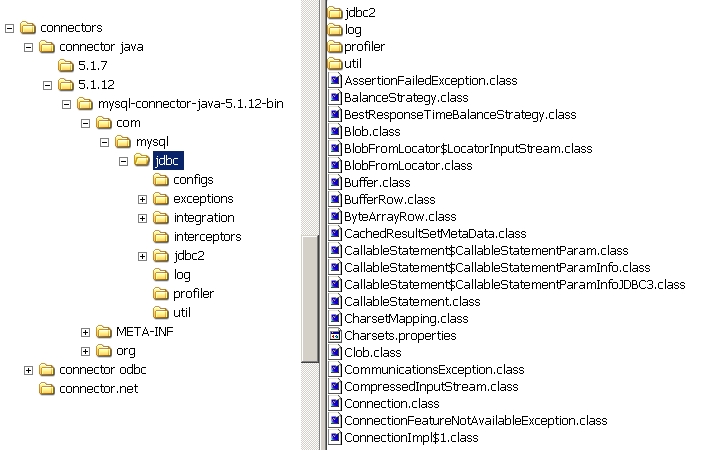Expand the META-INF folder node
The width and height of the screenshot is (703, 450).
tap(85, 332)
